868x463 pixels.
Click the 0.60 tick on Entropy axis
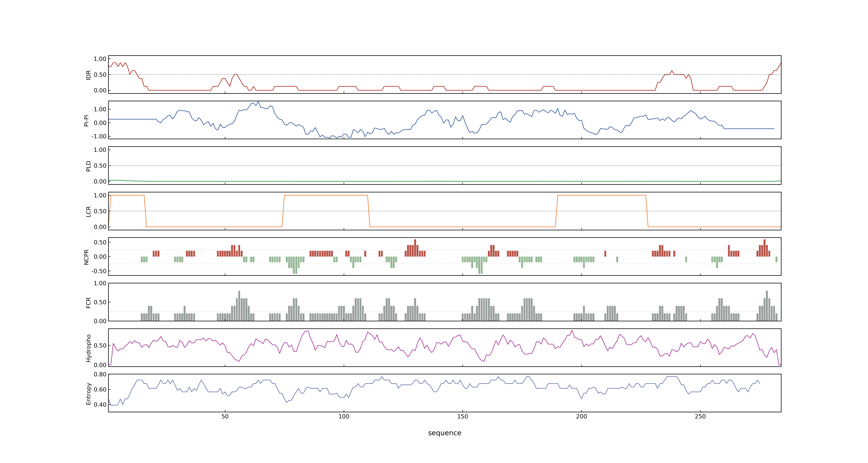(x=100, y=389)
